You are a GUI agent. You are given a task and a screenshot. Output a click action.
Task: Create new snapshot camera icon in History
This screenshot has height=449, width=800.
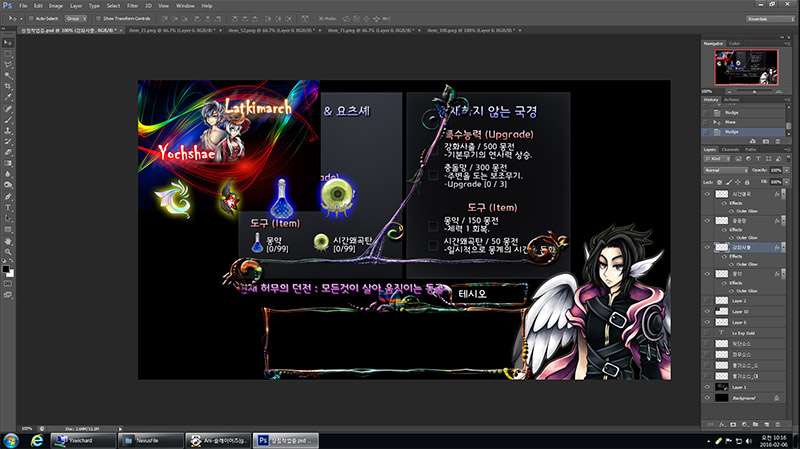click(x=766, y=141)
